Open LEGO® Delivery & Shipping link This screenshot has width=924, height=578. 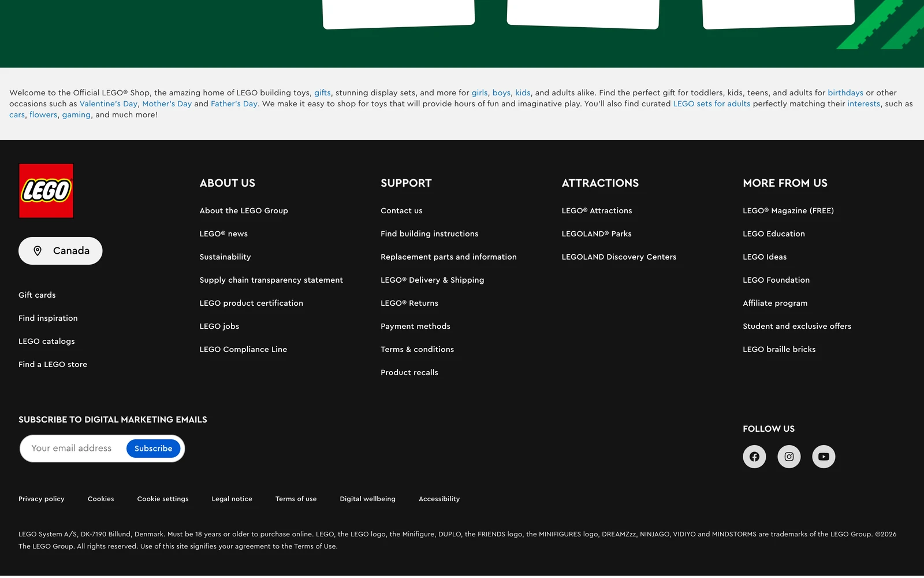click(433, 280)
